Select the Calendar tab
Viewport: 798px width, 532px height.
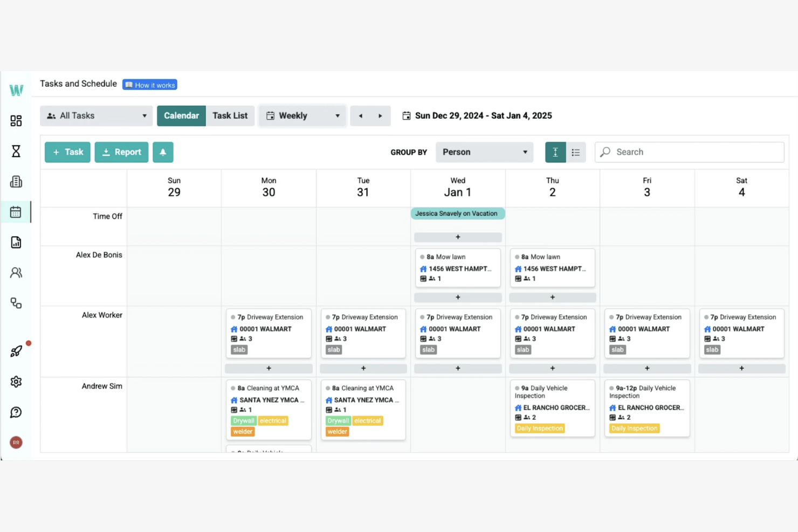coord(181,115)
